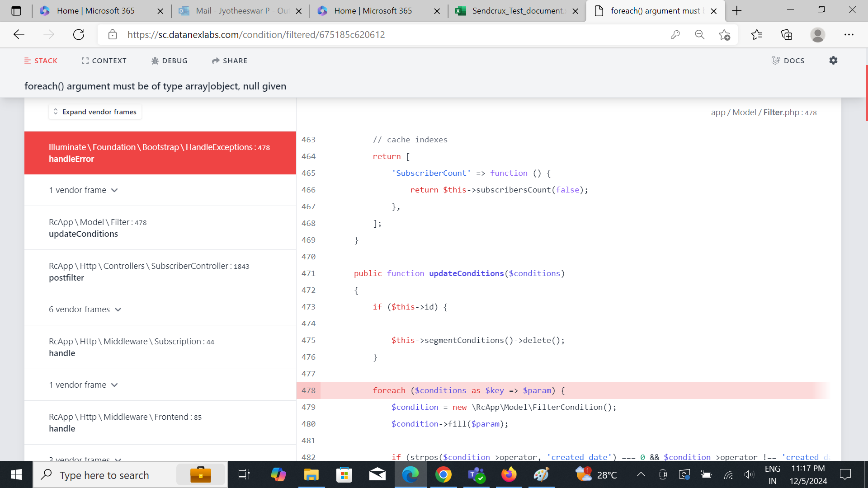Open the browser profile avatar
Viewport: 868px width, 488px height.
[817, 35]
